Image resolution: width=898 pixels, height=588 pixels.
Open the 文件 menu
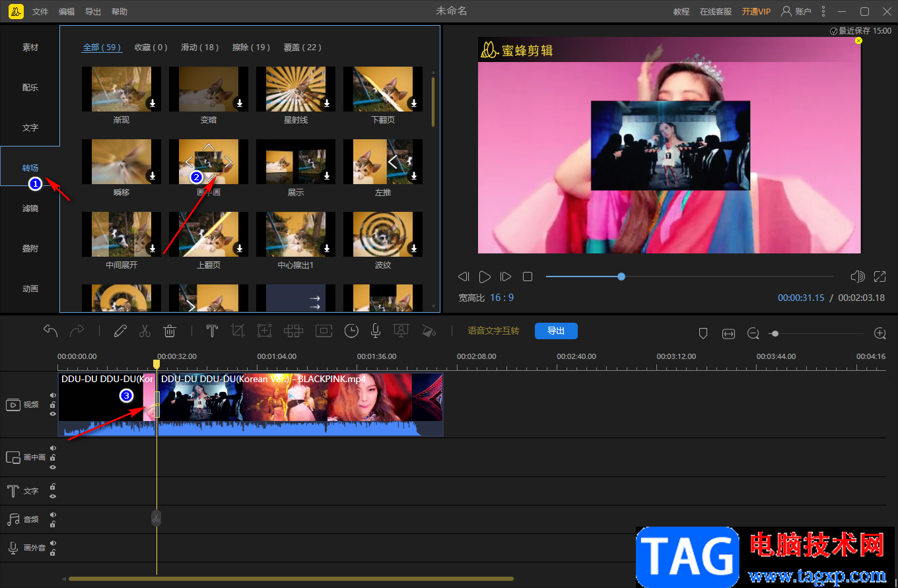point(40,12)
